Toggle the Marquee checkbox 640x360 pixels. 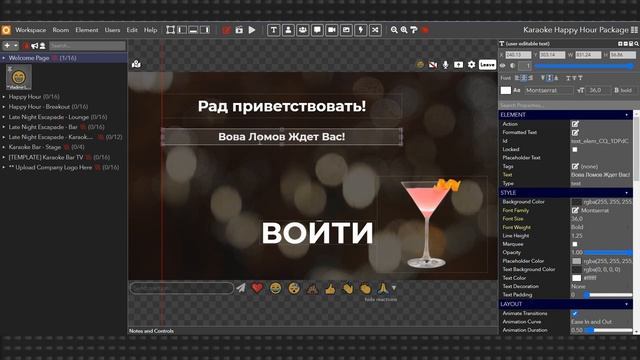(x=575, y=244)
